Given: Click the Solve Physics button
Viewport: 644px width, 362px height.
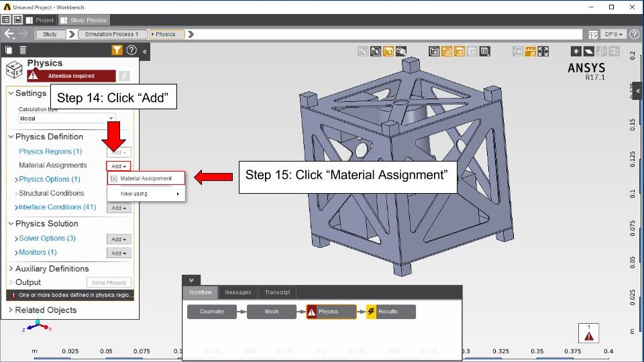Looking at the screenshot, I should click(109, 283).
